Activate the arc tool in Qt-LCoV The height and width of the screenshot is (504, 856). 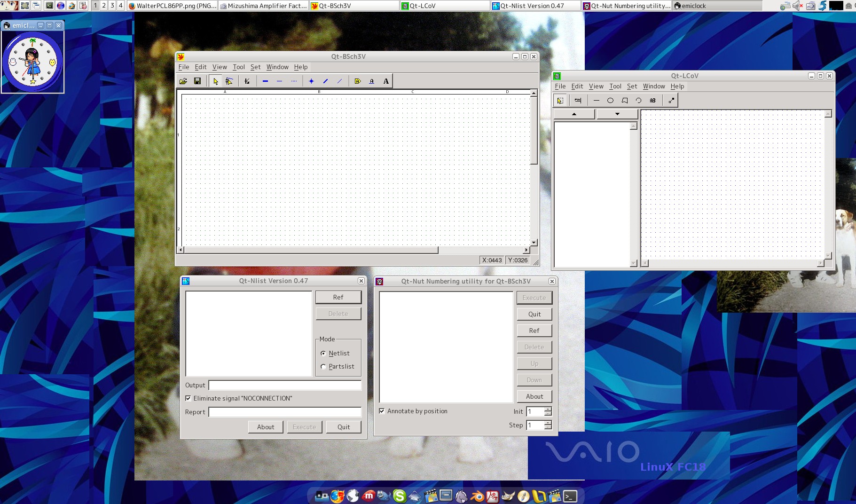(x=638, y=100)
